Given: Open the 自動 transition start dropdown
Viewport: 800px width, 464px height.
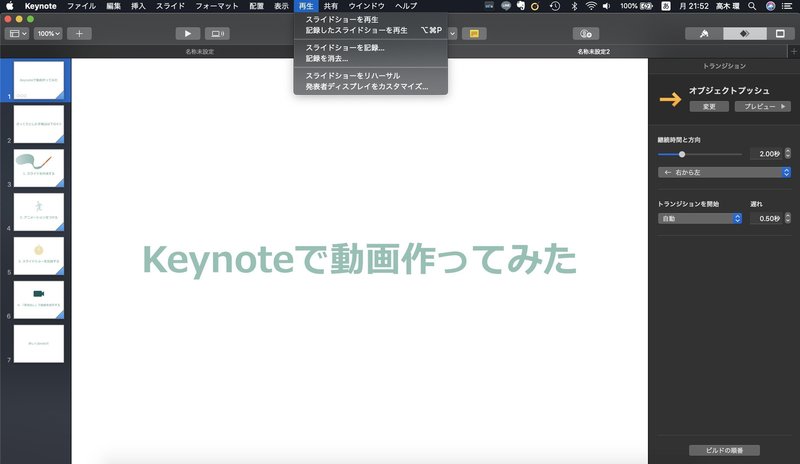Looking at the screenshot, I should tap(699, 218).
